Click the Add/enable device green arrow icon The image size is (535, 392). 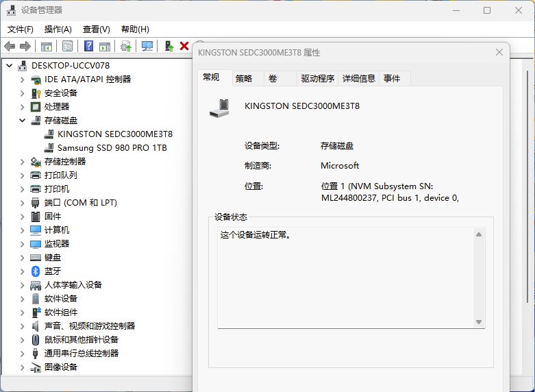pyautogui.click(x=169, y=46)
